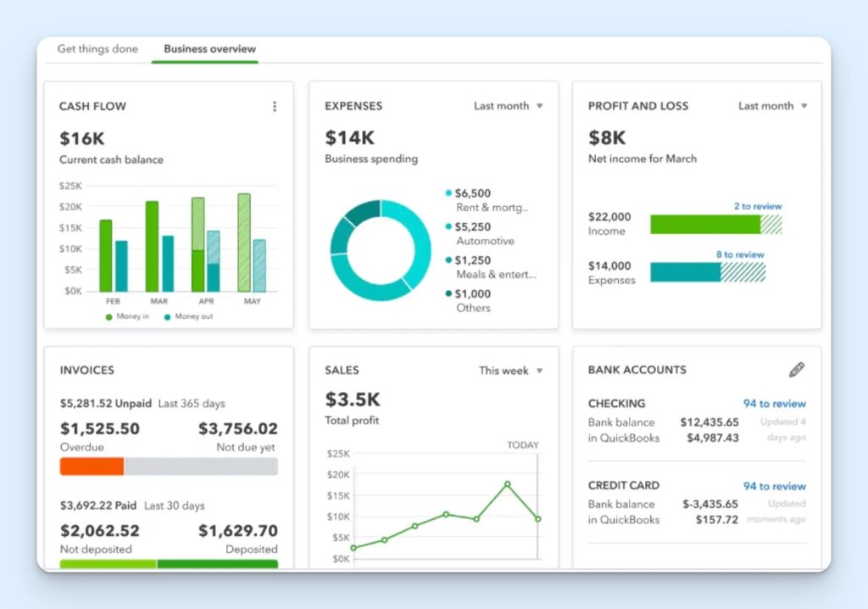Click CHECKING account heading
Viewport: 868px width, 609px height.
[617, 404]
